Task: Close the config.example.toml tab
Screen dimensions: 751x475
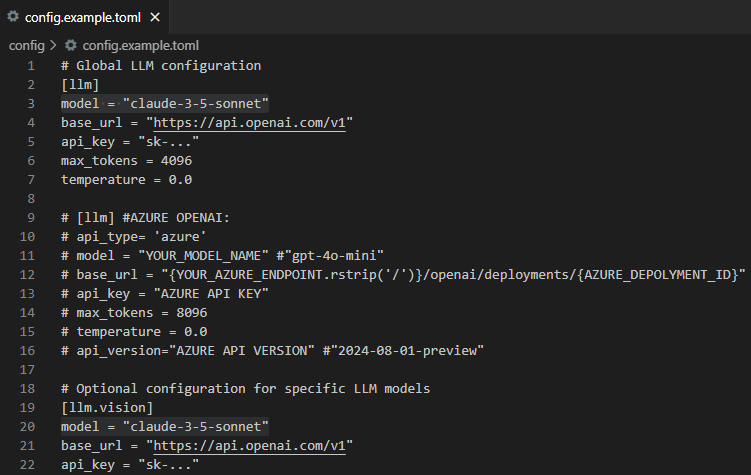Action: coord(153,15)
